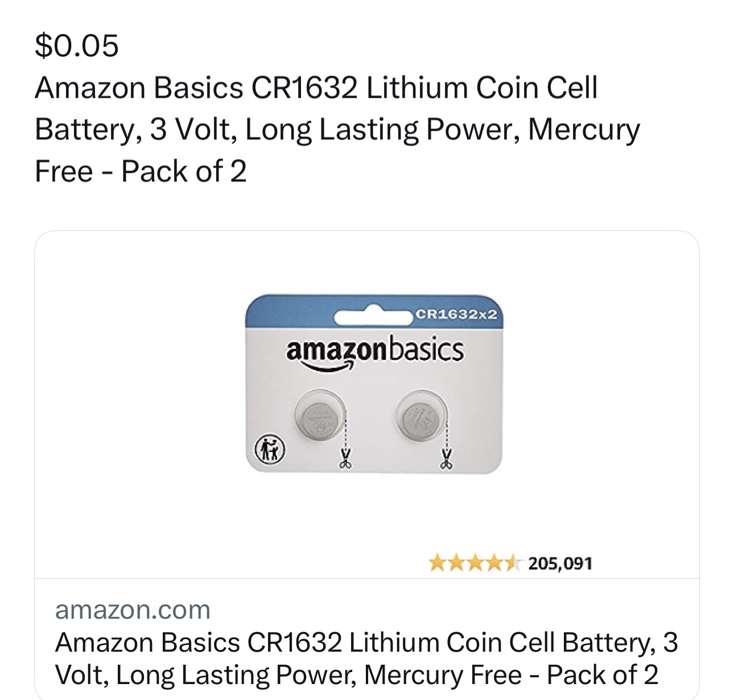Click the package hang-hole cutout
This screenshot has width=734, height=700.
pos(374,315)
